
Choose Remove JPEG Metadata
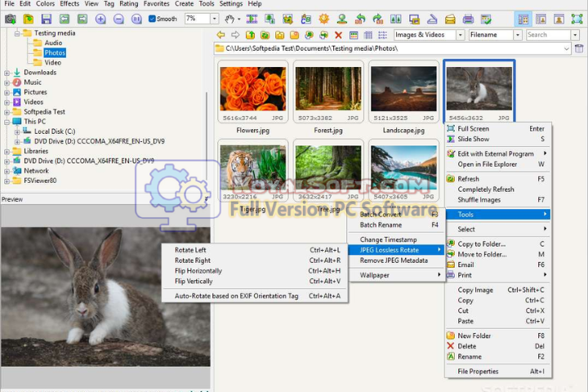click(396, 261)
